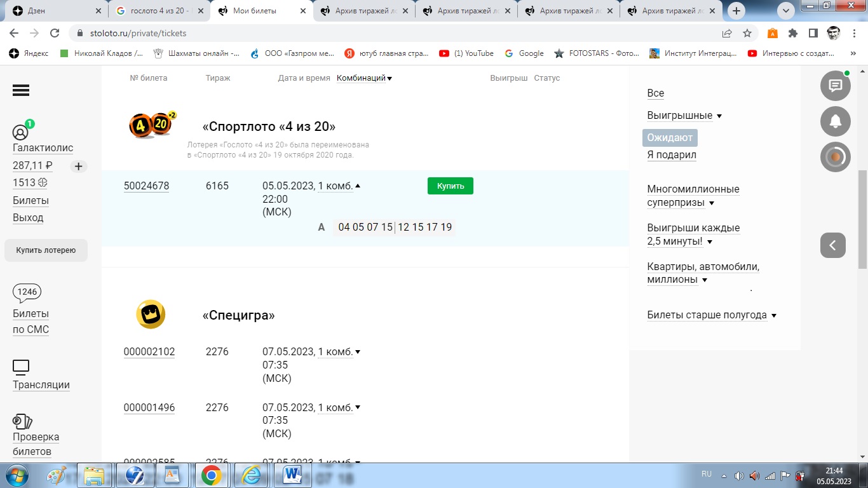Open file explorer folder in taskbar

pos(95,475)
